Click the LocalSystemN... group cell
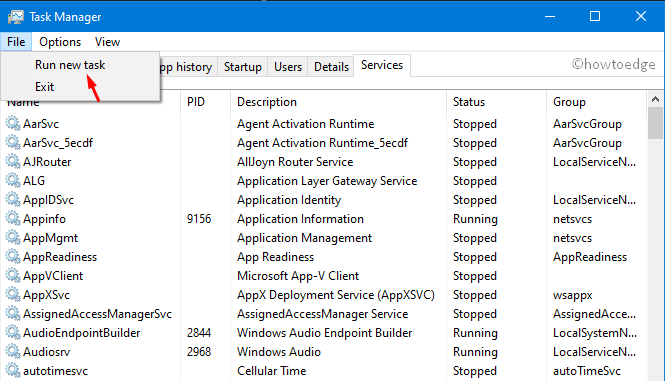 (x=595, y=333)
